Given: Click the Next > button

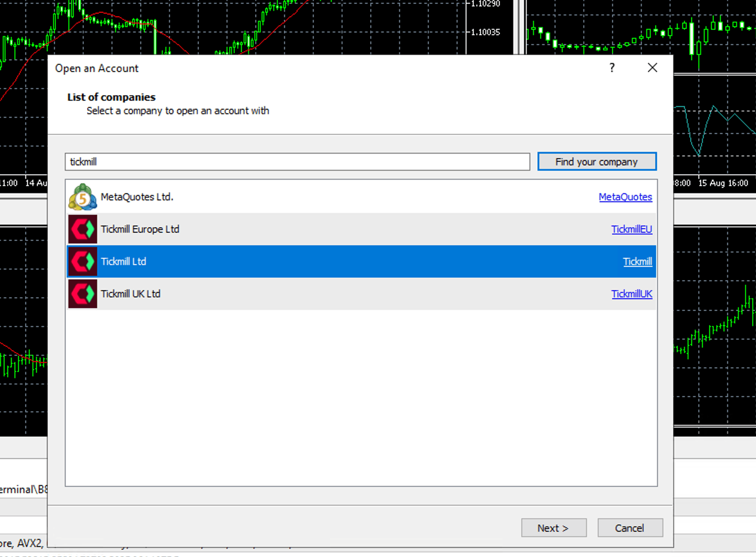Looking at the screenshot, I should (554, 528).
